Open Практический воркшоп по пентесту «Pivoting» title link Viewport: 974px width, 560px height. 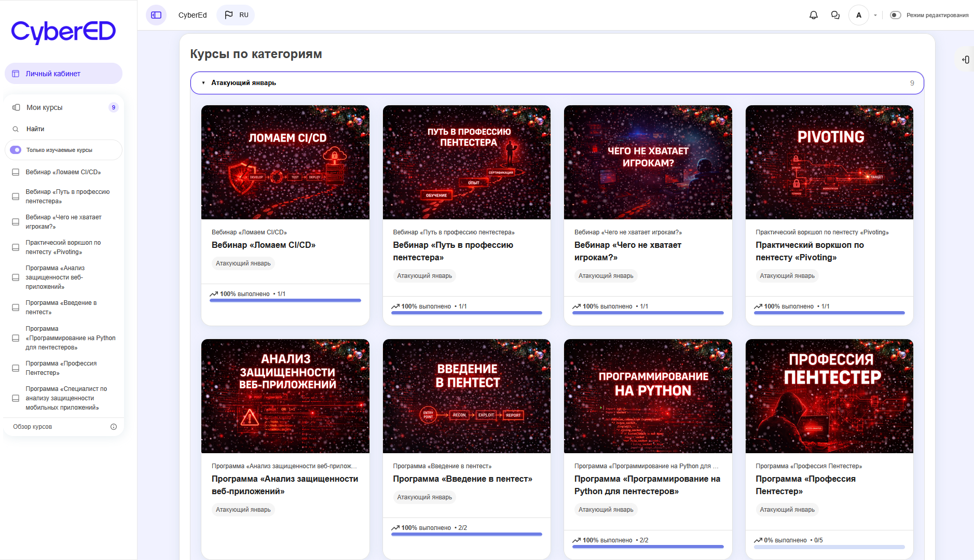pyautogui.click(x=809, y=251)
